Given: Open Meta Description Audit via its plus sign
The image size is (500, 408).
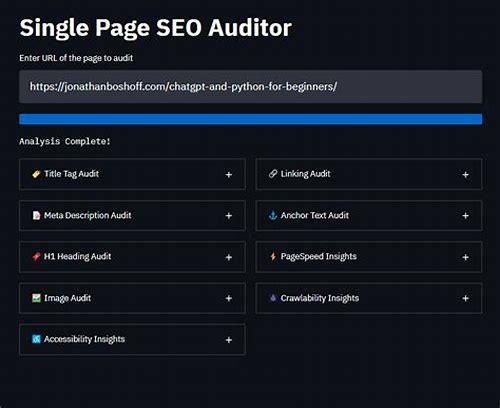Looking at the screenshot, I should click(229, 216).
